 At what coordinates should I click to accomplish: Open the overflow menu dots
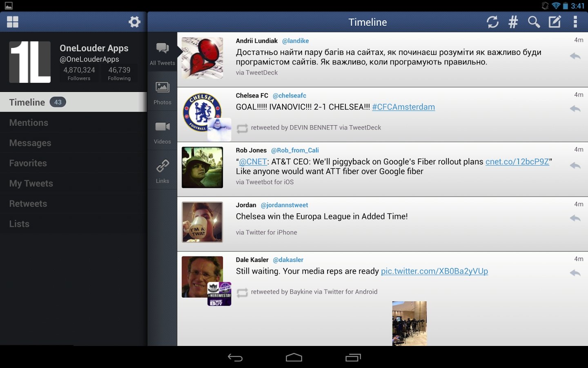click(x=575, y=22)
